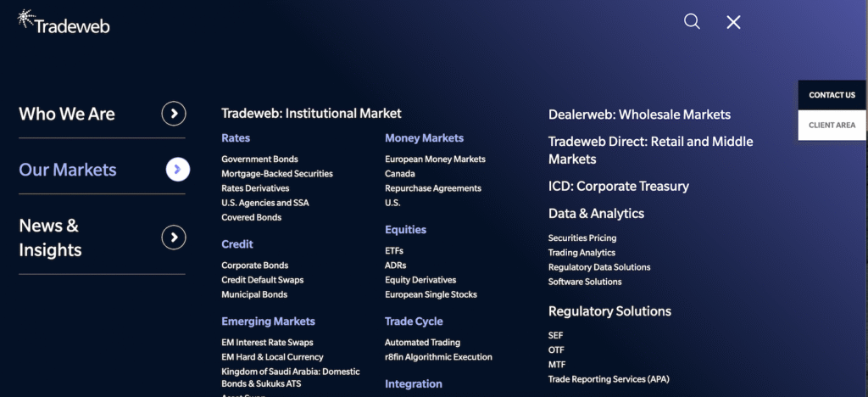
Task: Visit Corporate Bonds page
Action: point(254,266)
